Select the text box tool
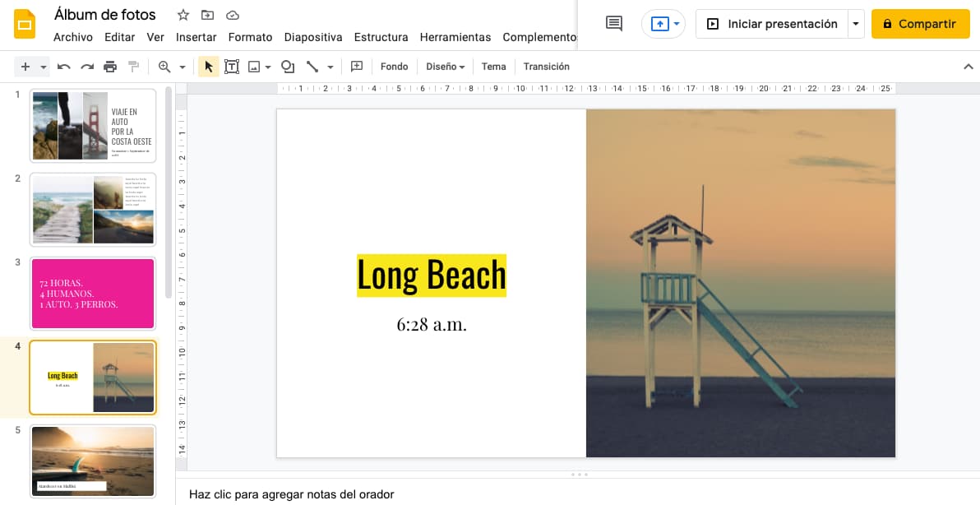Screen dimensions: 980x505 click(x=231, y=66)
